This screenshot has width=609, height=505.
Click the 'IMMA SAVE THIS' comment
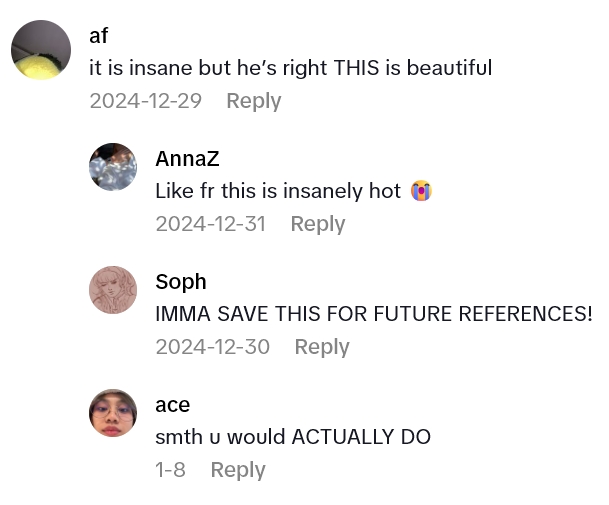(x=373, y=314)
